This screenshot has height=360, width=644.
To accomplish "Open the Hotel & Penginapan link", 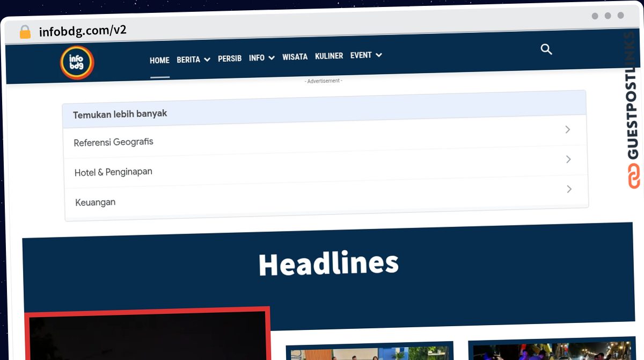I will 113,172.
